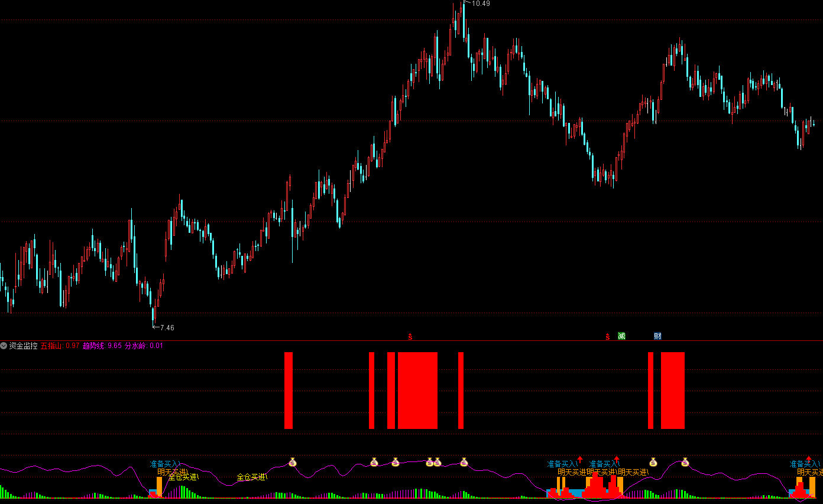Click the widest red signal block

coord(417,390)
